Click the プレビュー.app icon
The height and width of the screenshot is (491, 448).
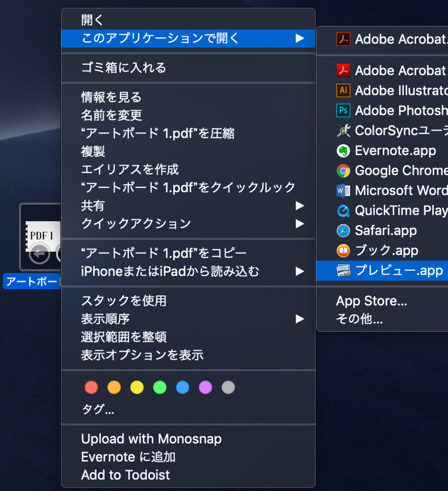point(343,271)
